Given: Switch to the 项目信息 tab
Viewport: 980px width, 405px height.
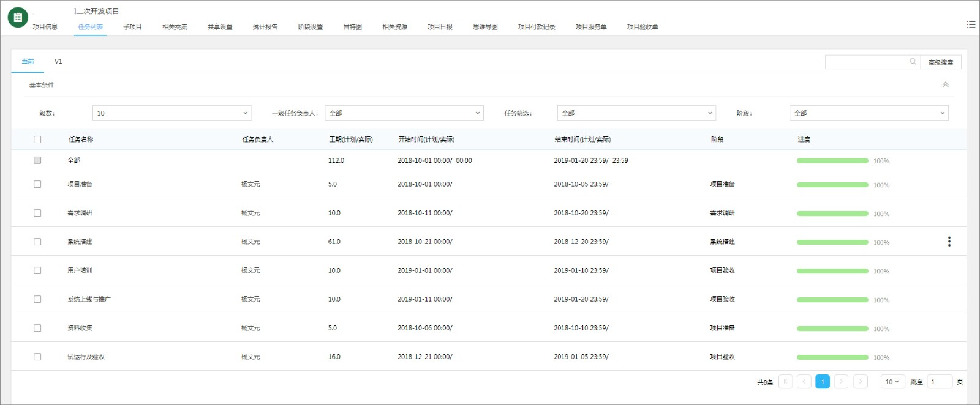Looking at the screenshot, I should pyautogui.click(x=45, y=27).
